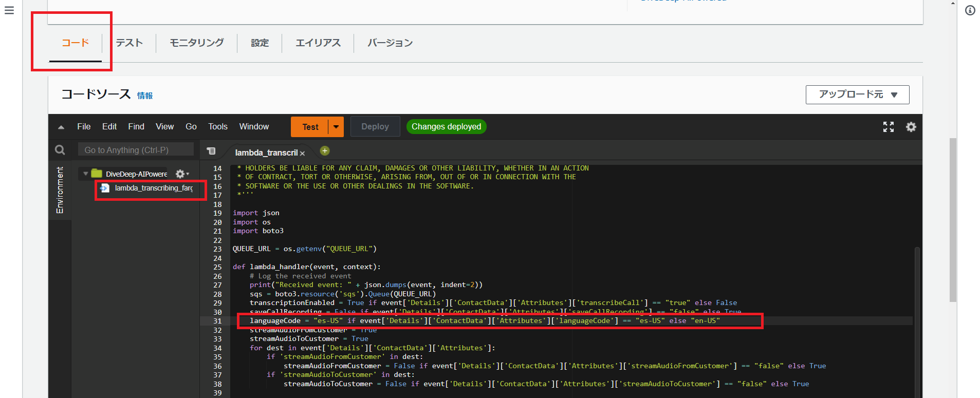This screenshot has width=980, height=398.
Task: Place cursor on the 'import json' line
Action: (x=256, y=213)
